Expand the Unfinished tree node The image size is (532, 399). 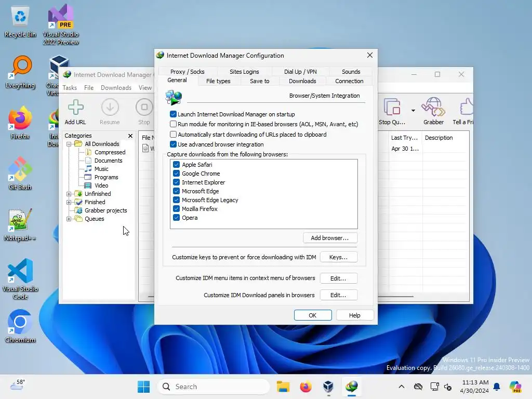click(x=69, y=194)
